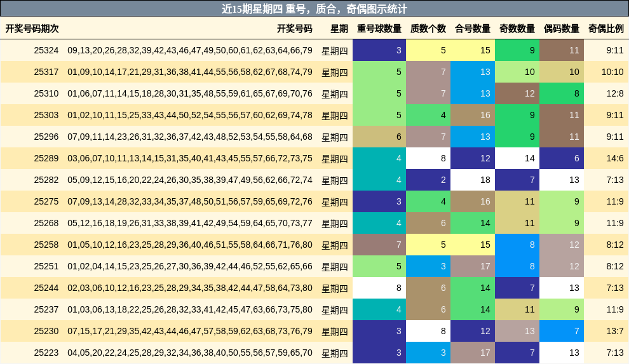Click draw number 25251
The width and height of the screenshot is (629, 364).
click(46, 267)
